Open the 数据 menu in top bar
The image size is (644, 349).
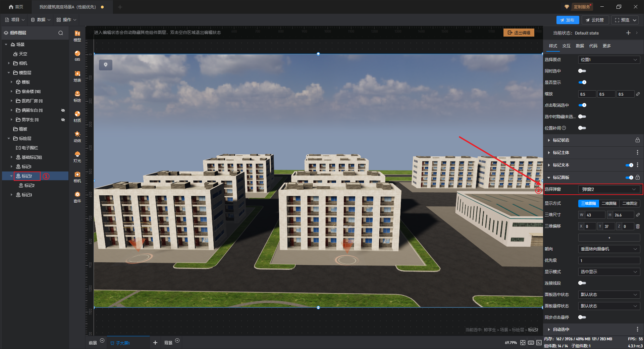click(41, 20)
